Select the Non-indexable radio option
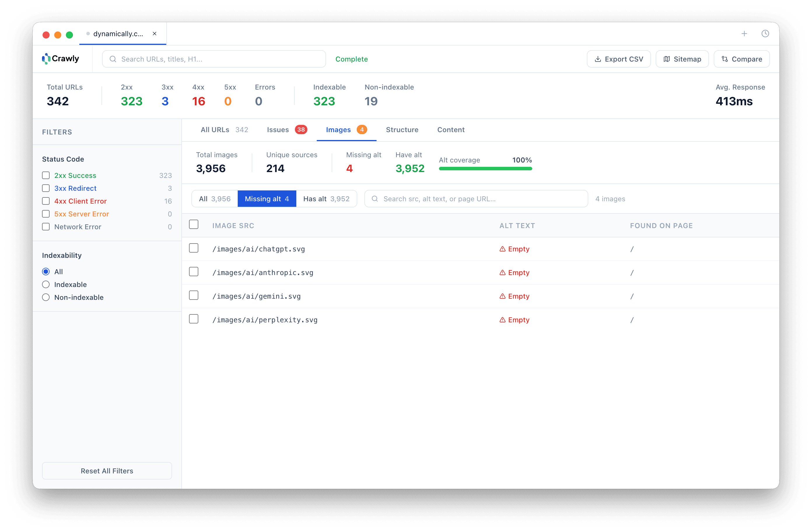Image resolution: width=812 pixels, height=532 pixels. pos(46,297)
